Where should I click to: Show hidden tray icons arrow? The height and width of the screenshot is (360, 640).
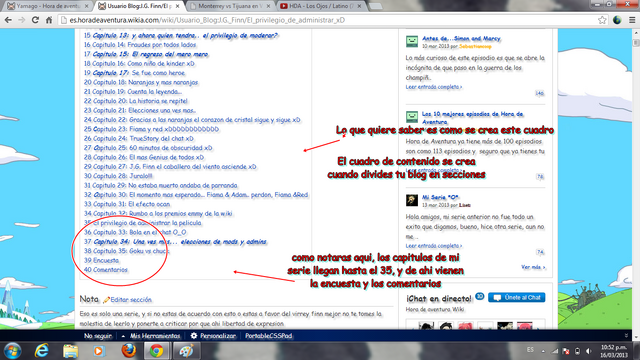point(543,351)
